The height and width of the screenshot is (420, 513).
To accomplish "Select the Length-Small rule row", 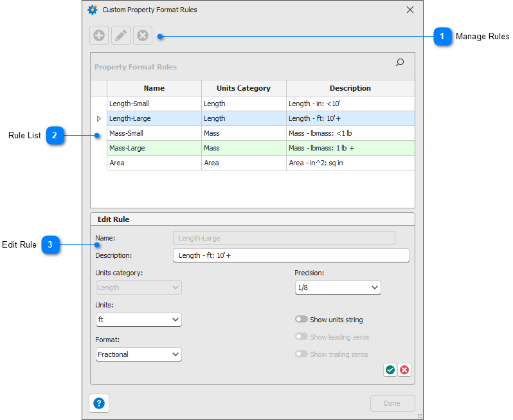I will click(x=261, y=104).
